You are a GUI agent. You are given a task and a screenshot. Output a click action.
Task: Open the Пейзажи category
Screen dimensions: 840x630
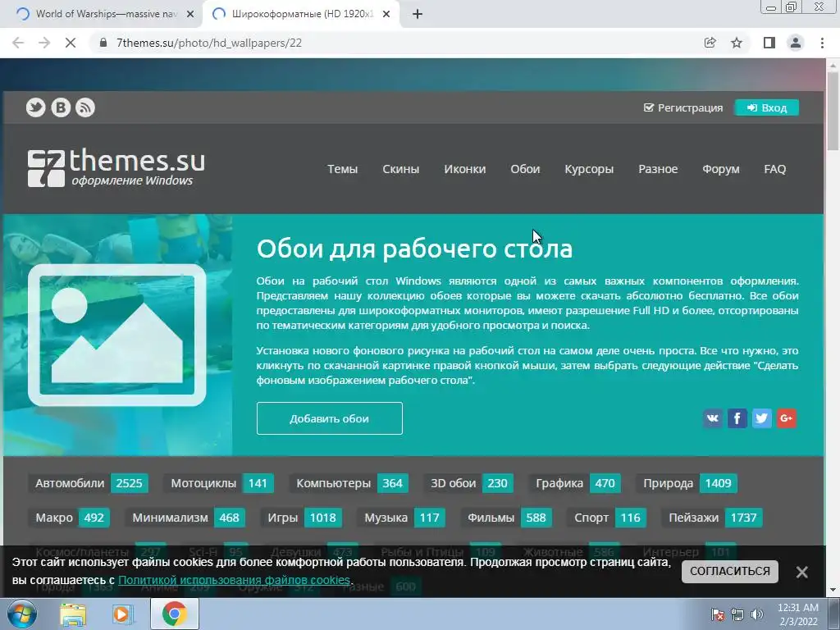[x=711, y=518]
